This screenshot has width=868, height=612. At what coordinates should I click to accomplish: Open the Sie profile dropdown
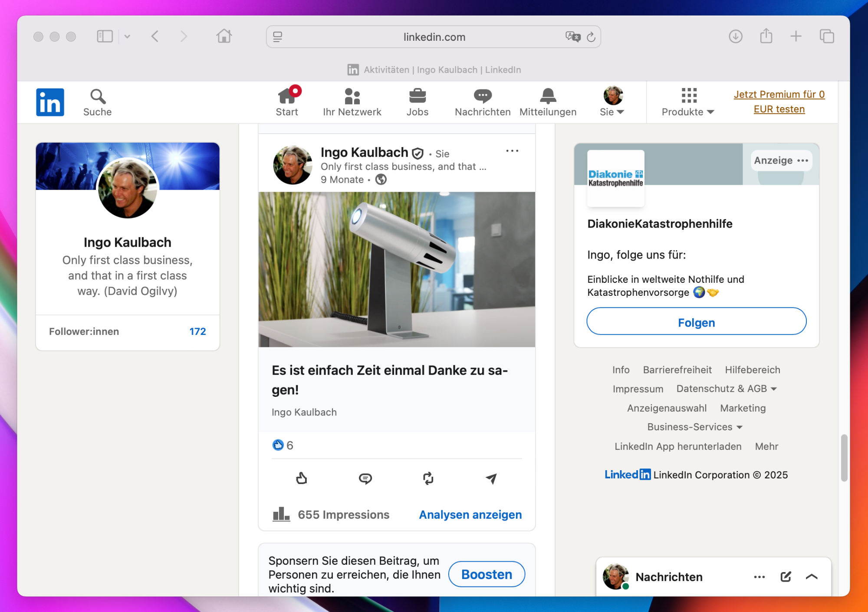[612, 102]
